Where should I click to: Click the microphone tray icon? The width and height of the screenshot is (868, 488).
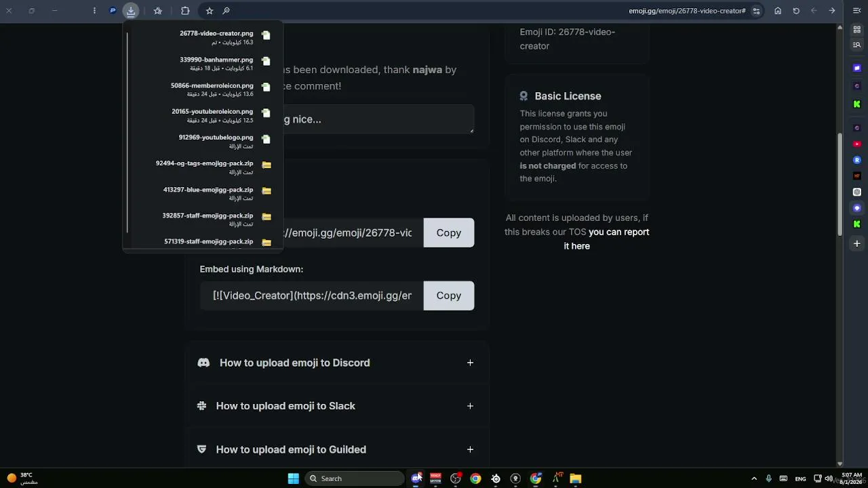point(768,479)
